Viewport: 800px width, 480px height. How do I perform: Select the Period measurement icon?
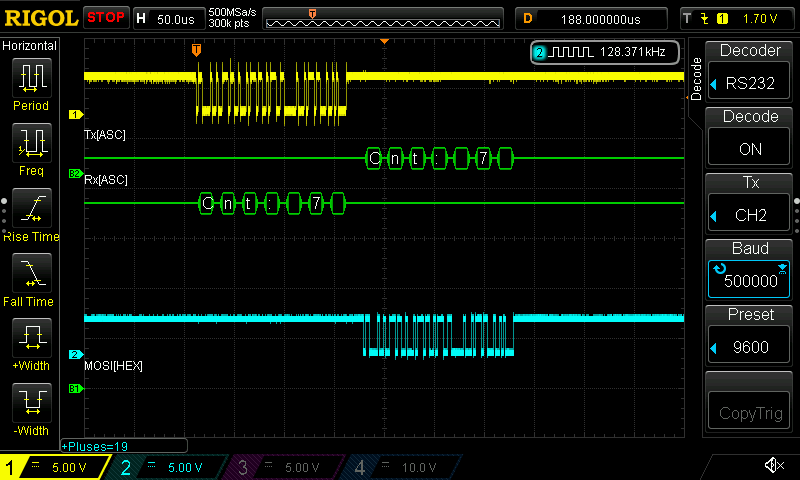tap(30, 78)
